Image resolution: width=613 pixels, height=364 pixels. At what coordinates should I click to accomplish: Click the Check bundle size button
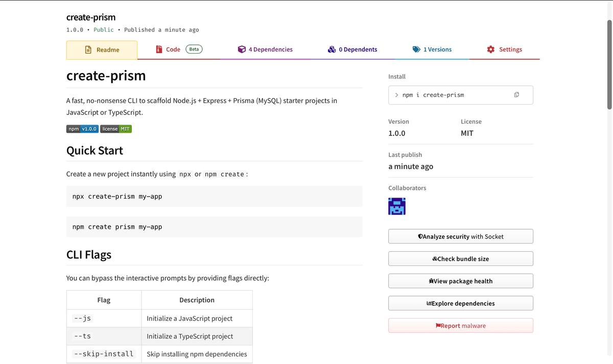[x=461, y=259]
